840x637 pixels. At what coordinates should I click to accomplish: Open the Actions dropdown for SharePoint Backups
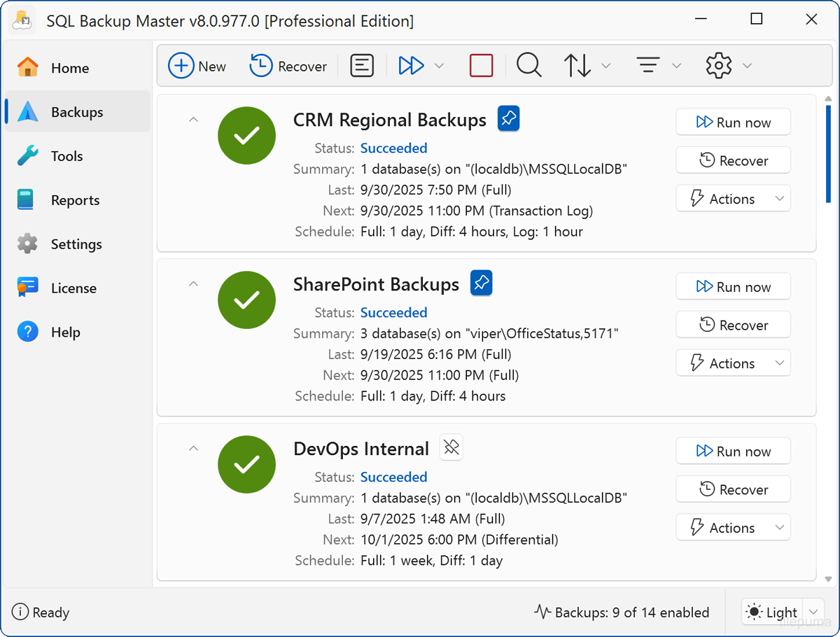click(x=733, y=363)
